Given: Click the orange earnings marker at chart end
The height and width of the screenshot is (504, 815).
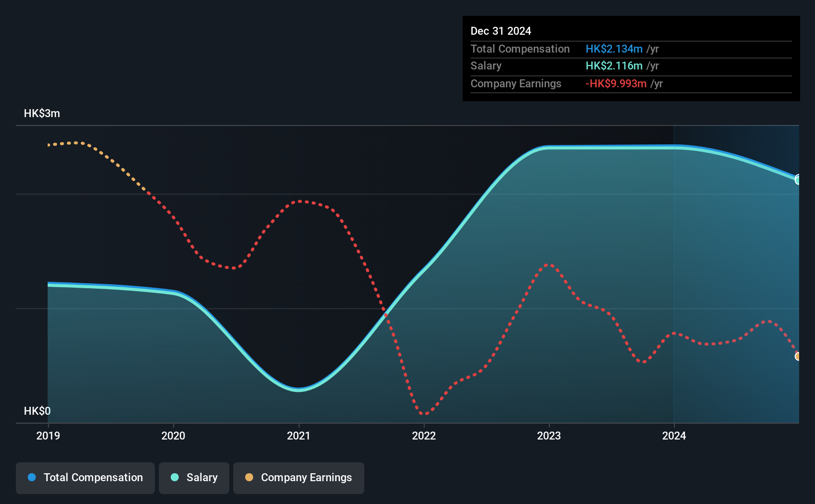Looking at the screenshot, I should click(x=798, y=356).
